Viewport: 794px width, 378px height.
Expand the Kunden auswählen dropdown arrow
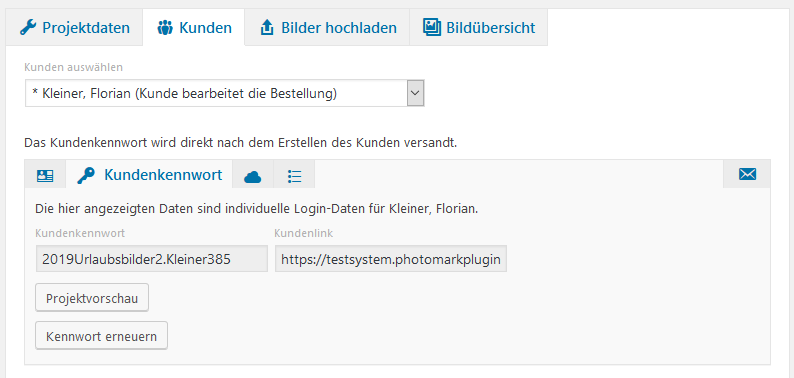pyautogui.click(x=415, y=93)
